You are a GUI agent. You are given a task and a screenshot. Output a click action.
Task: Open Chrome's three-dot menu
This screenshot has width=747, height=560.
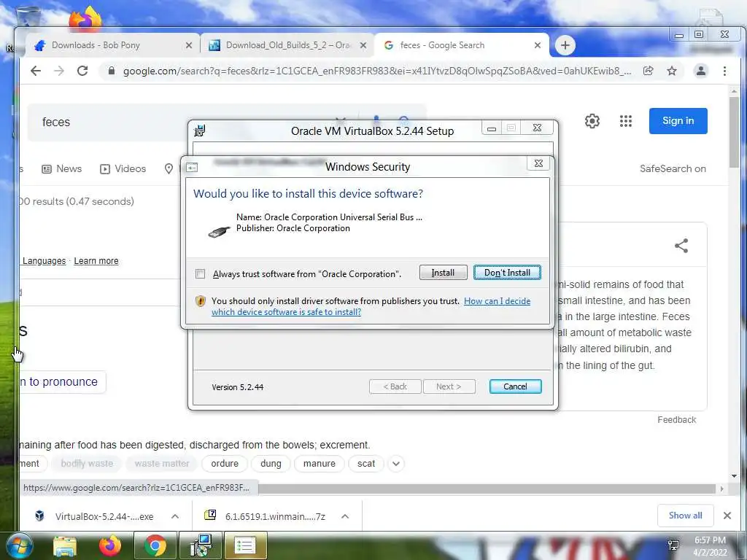click(724, 71)
